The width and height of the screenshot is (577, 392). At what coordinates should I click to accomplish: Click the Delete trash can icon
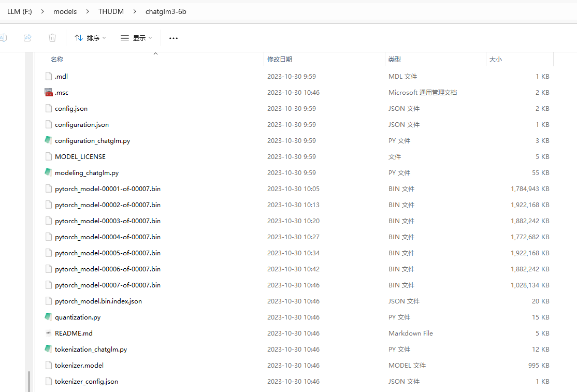point(52,38)
